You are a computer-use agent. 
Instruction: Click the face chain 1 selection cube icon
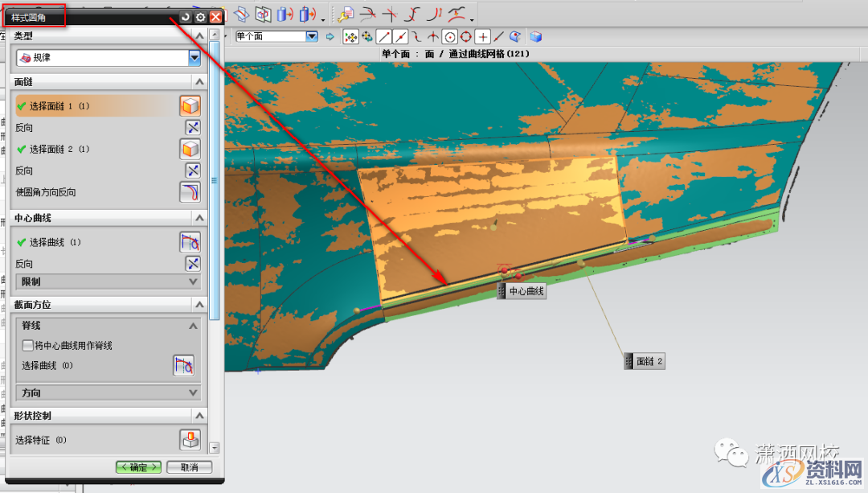click(190, 106)
